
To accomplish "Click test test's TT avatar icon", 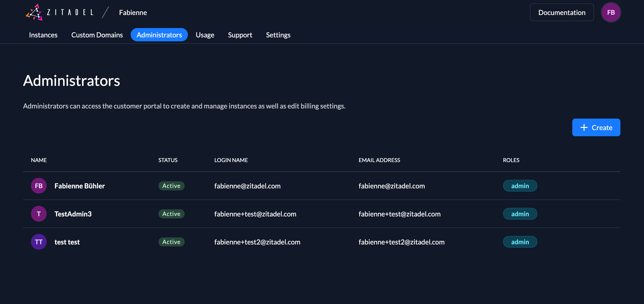I will 39,242.
